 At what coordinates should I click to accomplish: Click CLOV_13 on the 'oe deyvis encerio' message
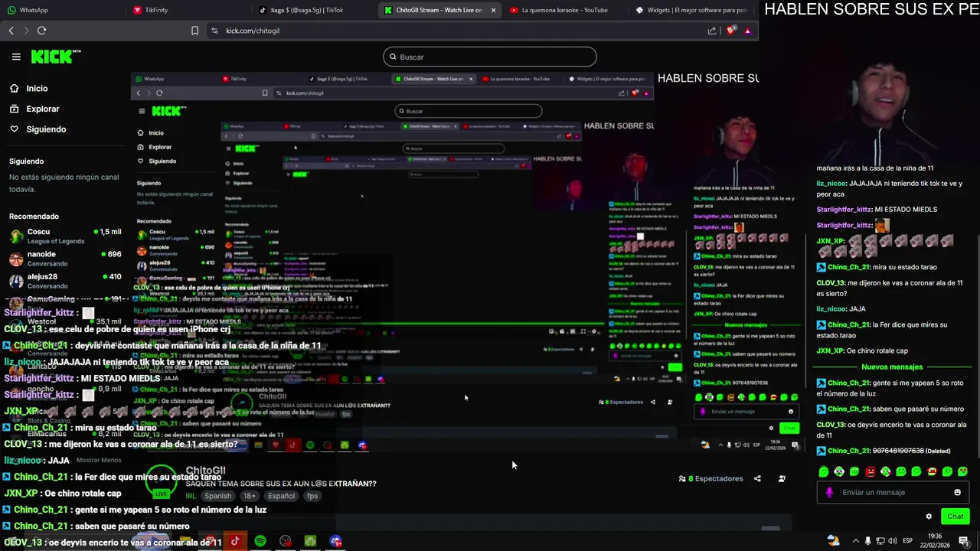click(830, 425)
